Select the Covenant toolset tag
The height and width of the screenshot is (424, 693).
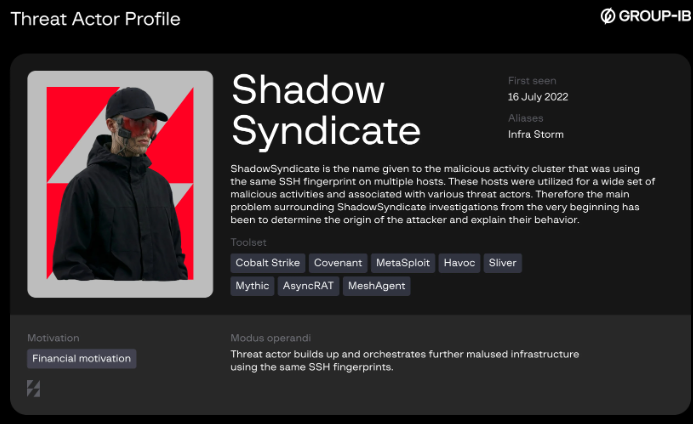click(x=336, y=263)
